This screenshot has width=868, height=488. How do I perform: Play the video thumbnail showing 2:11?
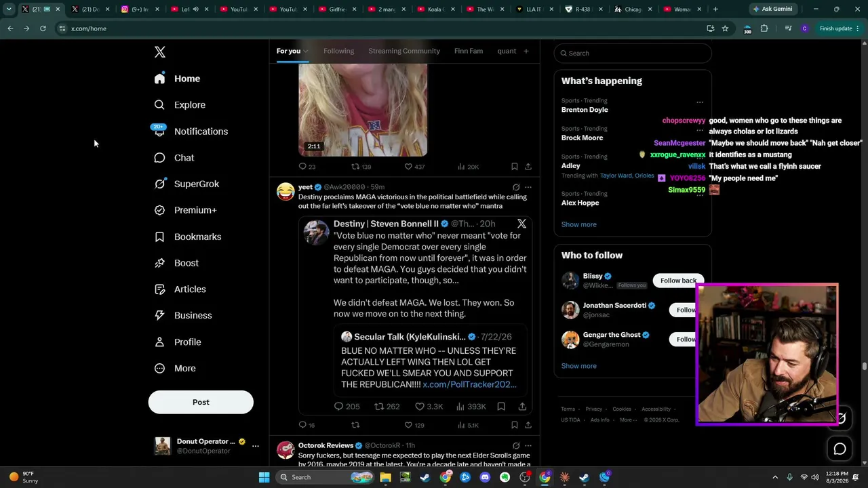[x=363, y=110]
